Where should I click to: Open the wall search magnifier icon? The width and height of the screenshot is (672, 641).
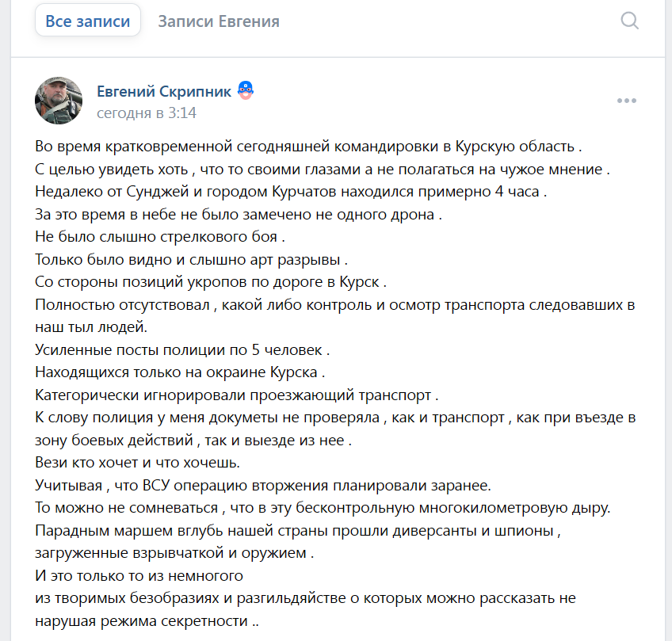[x=629, y=21]
